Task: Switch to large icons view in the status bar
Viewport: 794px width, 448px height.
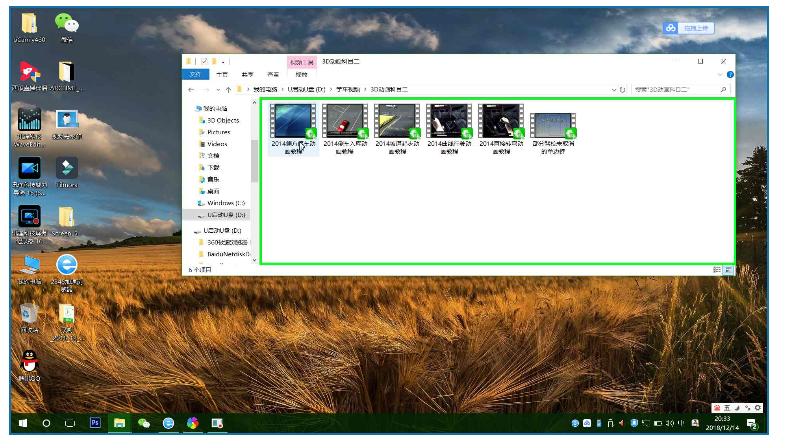Action: [x=728, y=270]
